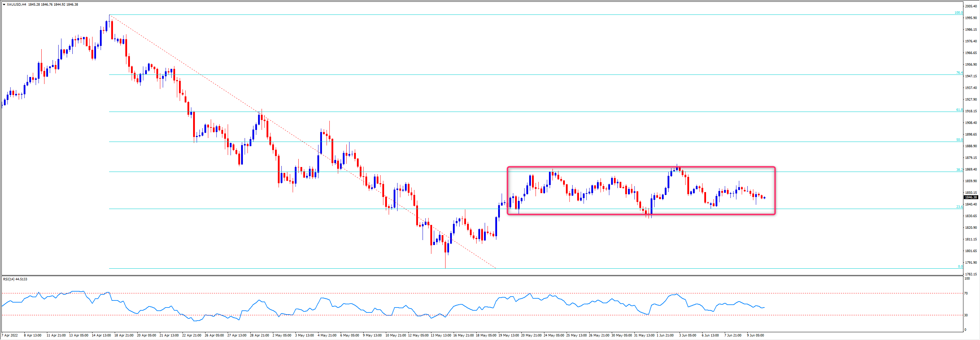Select the 50.0 Fibonacci level label
The image size is (980, 340).
pos(960,140)
